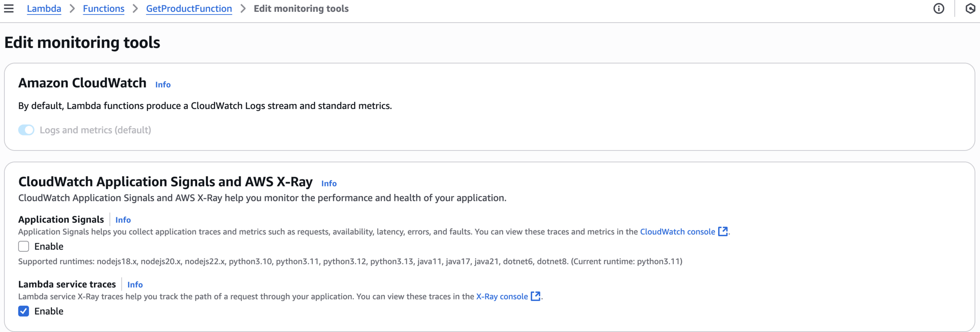Open the CloudWatch console link
980x332 pixels.
point(677,232)
